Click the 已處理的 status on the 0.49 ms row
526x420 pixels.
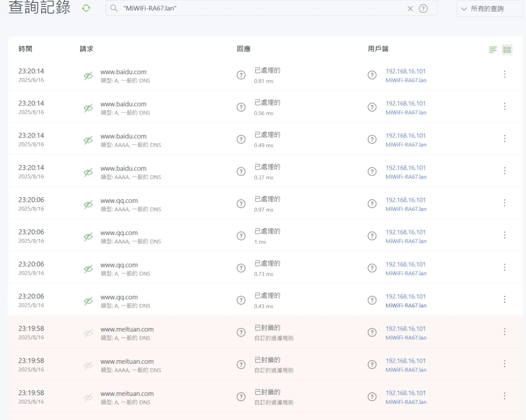(x=267, y=135)
